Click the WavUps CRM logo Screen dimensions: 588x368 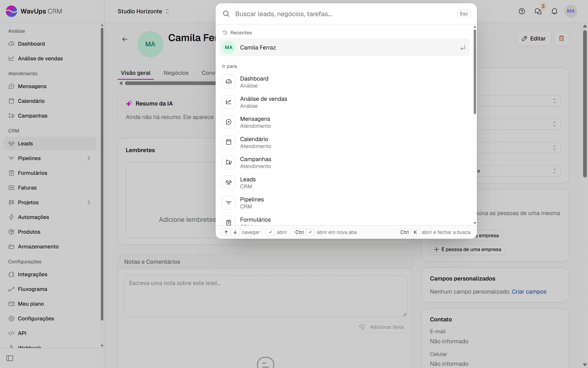point(34,11)
